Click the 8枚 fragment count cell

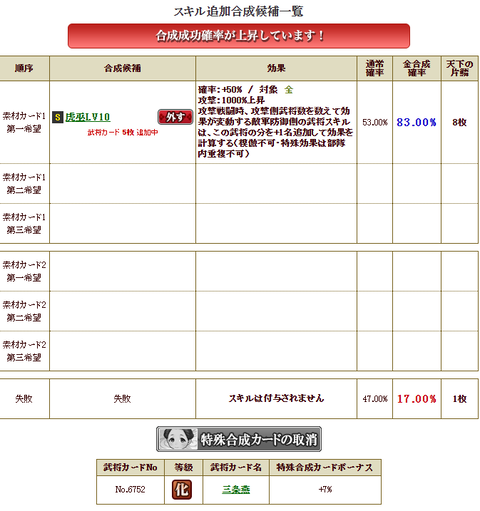click(x=459, y=122)
